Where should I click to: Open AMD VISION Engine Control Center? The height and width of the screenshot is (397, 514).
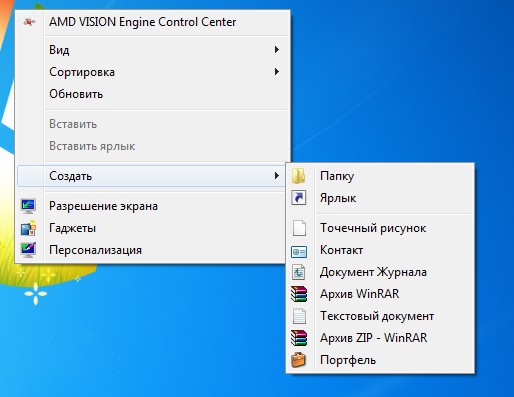click(153, 22)
